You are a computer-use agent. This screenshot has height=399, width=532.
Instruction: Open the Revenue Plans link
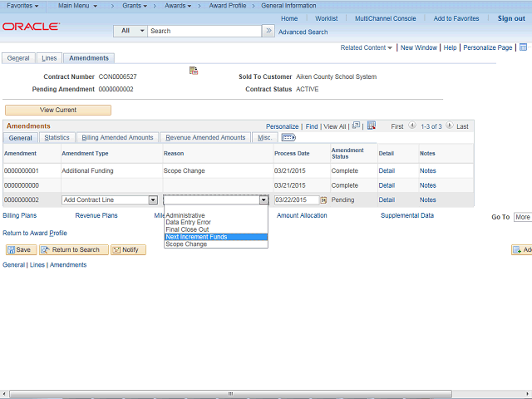click(x=96, y=215)
